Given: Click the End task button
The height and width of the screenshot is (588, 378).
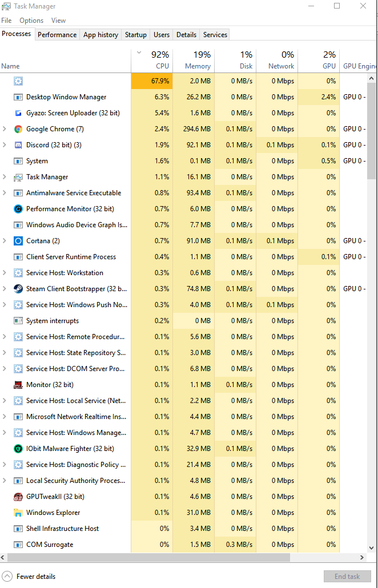Looking at the screenshot, I should 347,577.
